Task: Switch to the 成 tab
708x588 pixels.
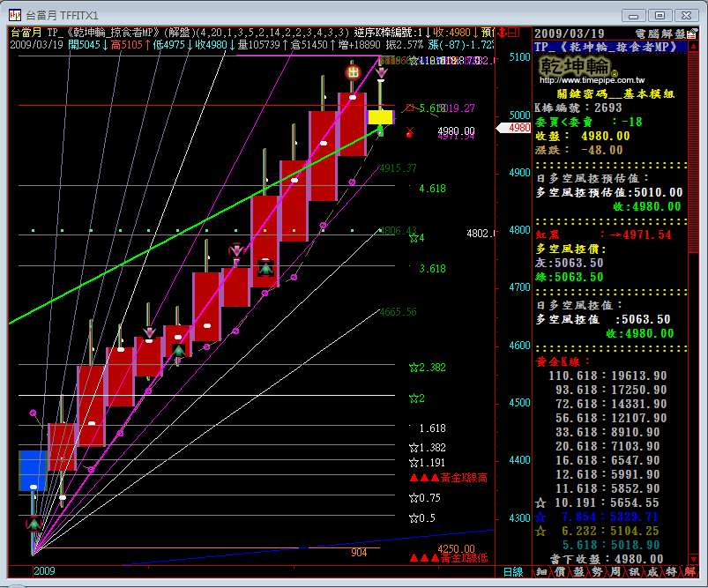Action: (652, 572)
